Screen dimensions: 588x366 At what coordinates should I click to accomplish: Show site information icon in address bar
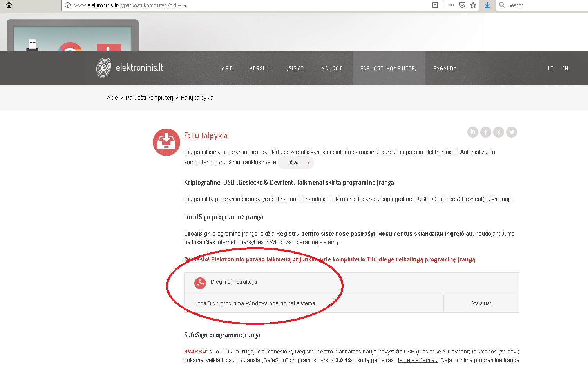tap(68, 5)
